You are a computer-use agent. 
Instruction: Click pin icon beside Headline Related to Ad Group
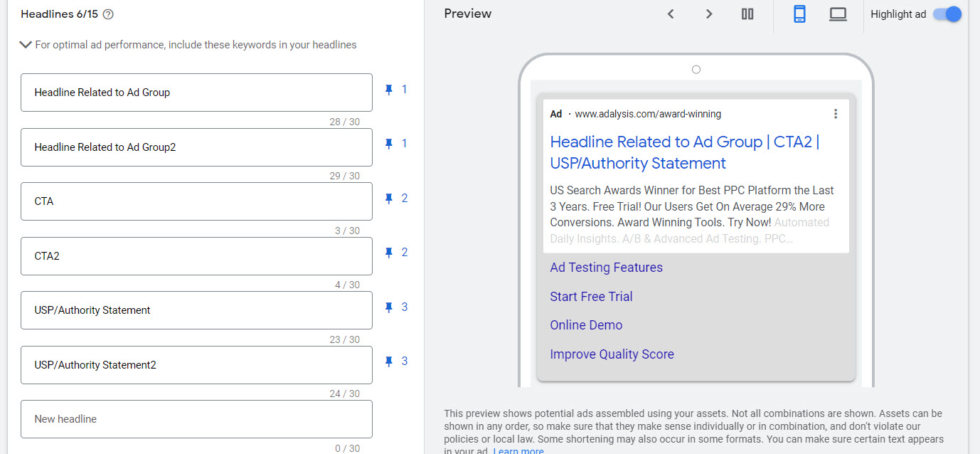389,90
